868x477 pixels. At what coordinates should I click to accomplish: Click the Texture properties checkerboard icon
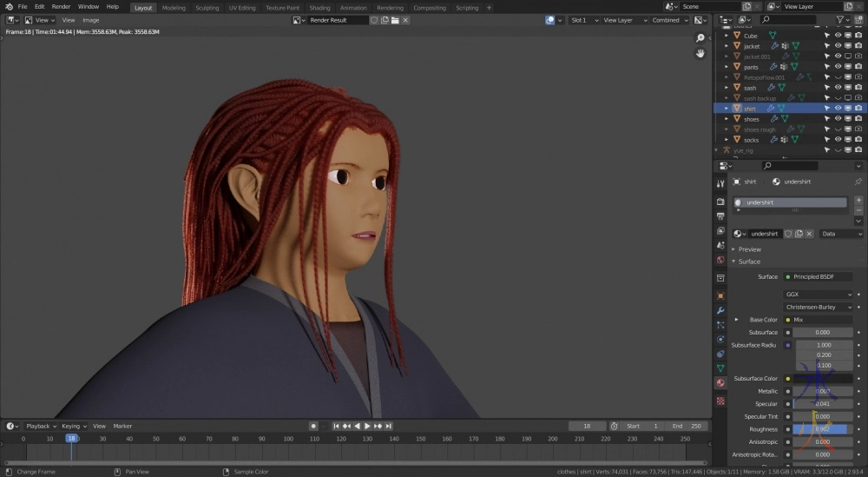click(720, 401)
